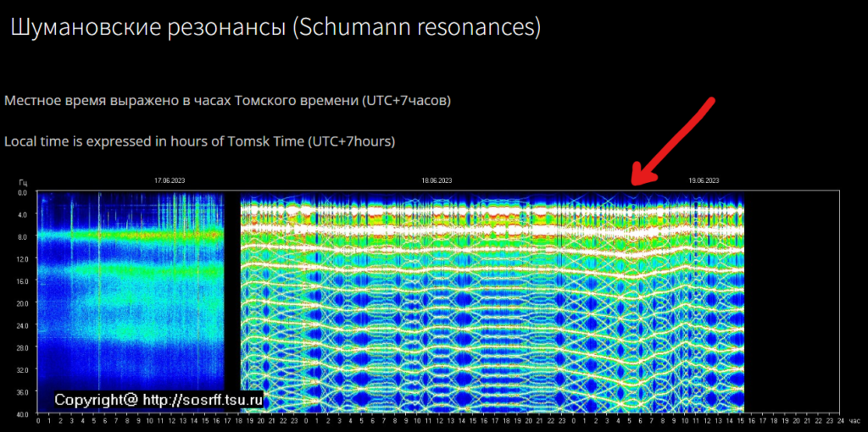Click the 0.0 Hz mark on frequency axis
Image resolution: width=868 pixels, height=432 pixels.
(x=23, y=193)
